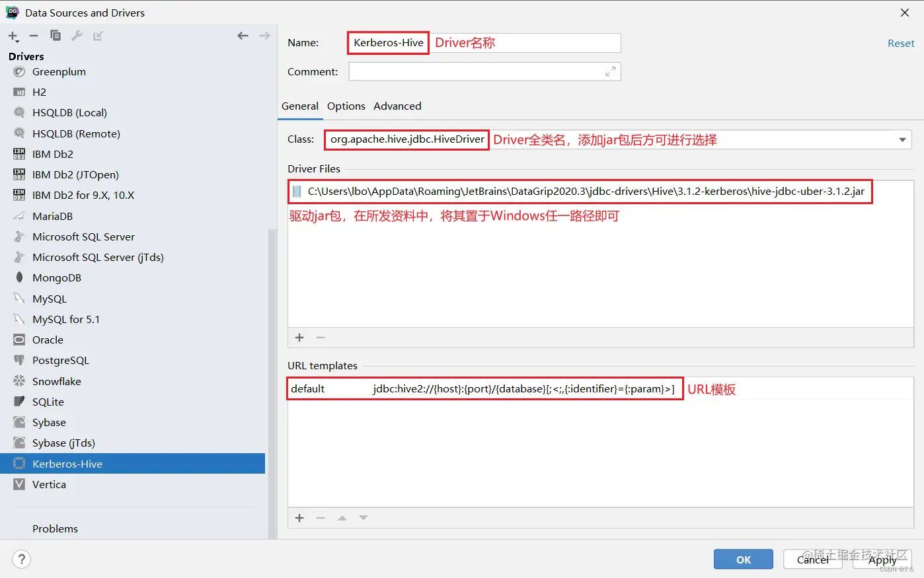Image resolution: width=924 pixels, height=578 pixels.
Task: Navigate back with the left arrow icon
Action: pos(243,36)
